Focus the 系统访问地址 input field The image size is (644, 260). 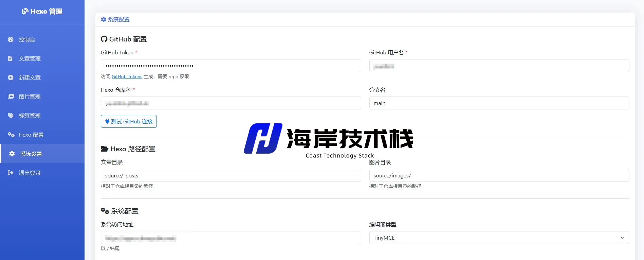point(231,238)
